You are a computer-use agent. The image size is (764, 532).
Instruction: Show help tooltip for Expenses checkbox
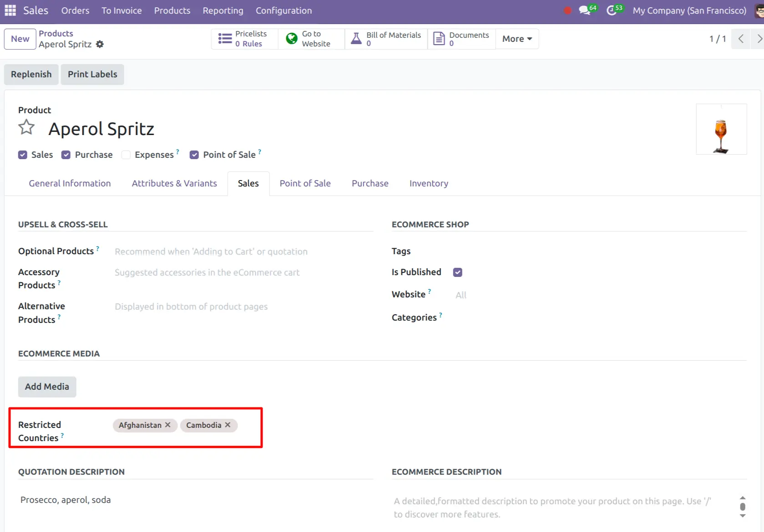177,152
